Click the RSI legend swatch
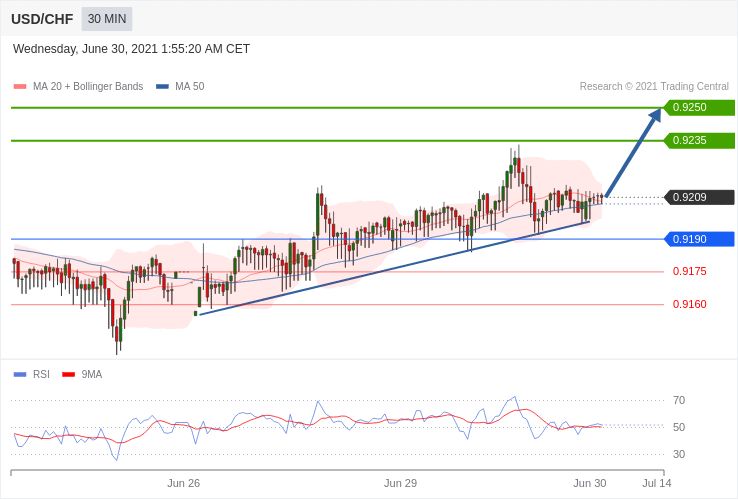Viewport: 738px width, 500px height. (x=20, y=375)
